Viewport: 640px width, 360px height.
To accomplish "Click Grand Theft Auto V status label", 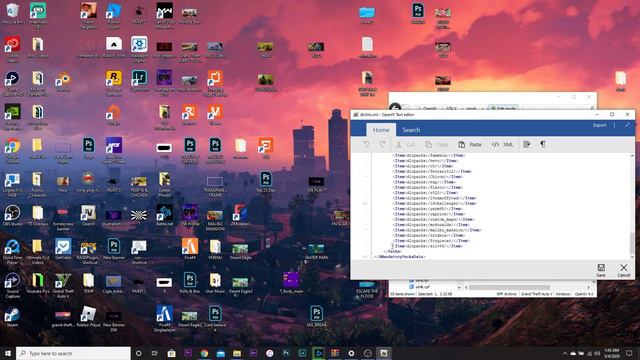I will 536,294.
